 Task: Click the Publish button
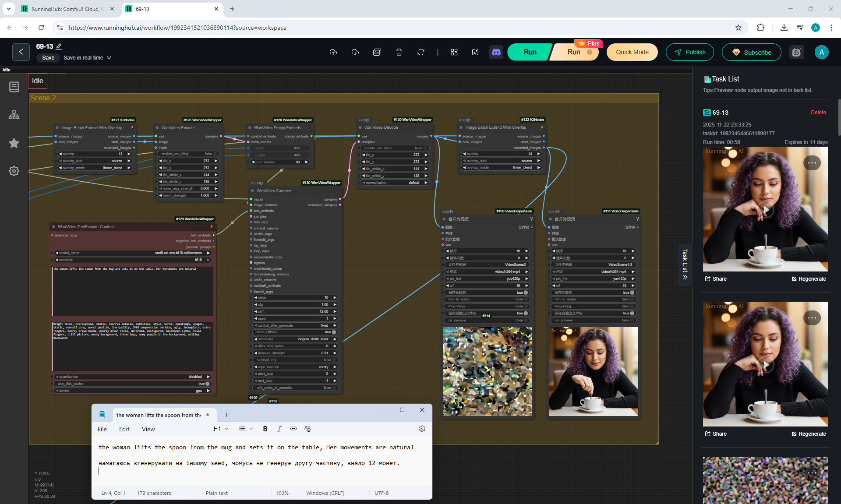(689, 52)
